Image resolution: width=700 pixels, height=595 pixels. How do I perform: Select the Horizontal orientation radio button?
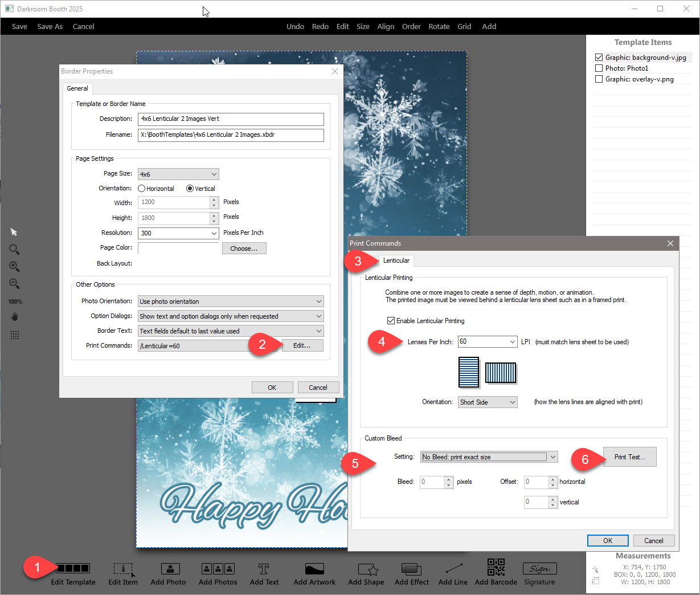point(142,189)
